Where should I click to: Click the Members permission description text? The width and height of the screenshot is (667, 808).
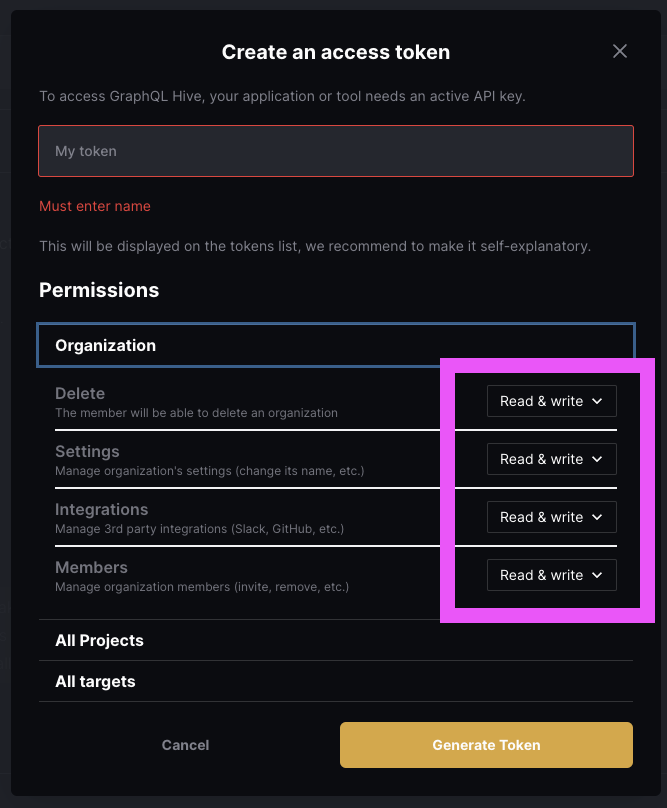[203, 587]
